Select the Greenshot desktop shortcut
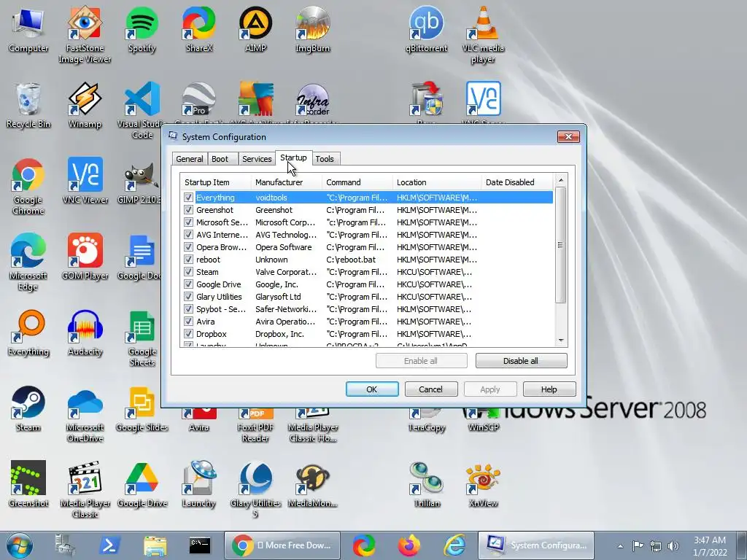 [28, 485]
